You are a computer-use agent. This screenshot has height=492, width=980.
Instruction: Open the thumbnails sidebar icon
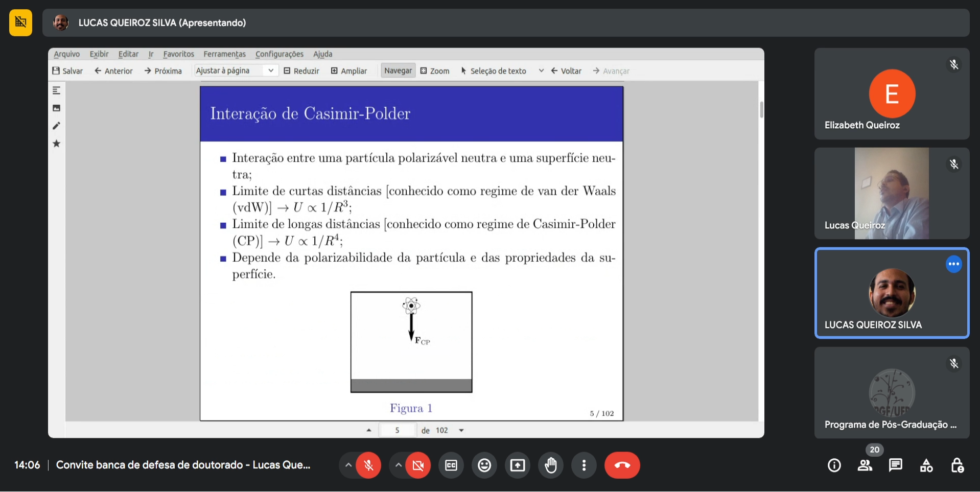[x=56, y=108]
